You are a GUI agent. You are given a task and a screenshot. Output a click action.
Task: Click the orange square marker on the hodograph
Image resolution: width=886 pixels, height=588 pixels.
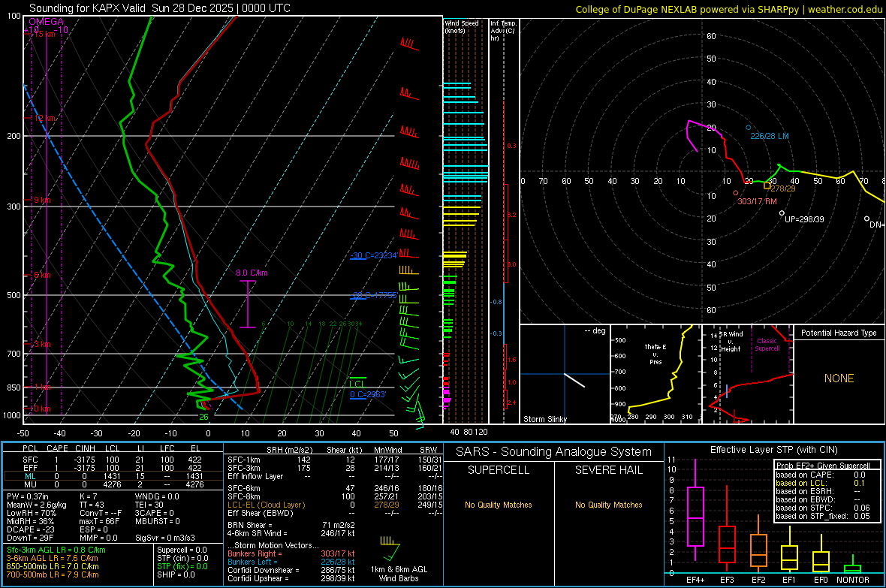coord(767,185)
